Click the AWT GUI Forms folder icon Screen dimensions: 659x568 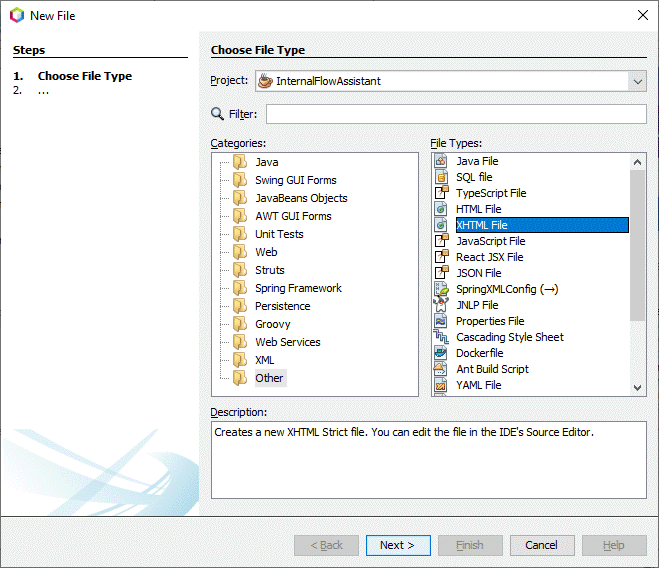click(240, 216)
